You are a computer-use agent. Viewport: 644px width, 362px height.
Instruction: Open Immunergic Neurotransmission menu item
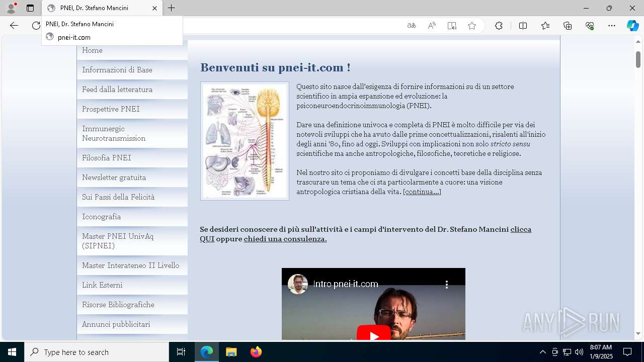132,133
